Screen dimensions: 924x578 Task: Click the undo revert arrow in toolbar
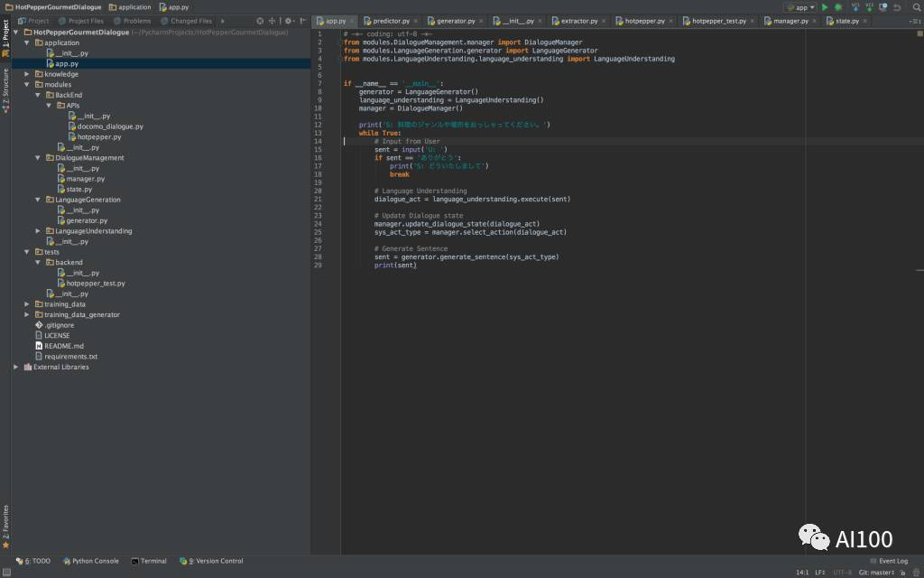896,7
